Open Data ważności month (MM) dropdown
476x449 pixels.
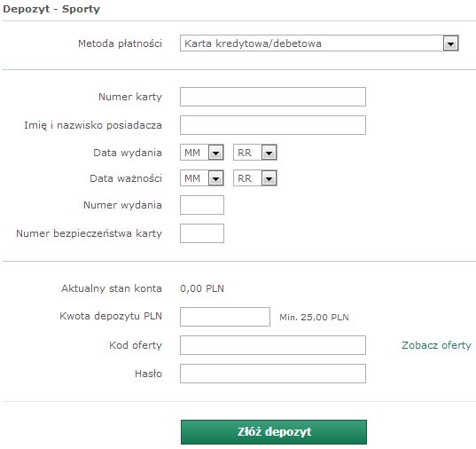202,178
